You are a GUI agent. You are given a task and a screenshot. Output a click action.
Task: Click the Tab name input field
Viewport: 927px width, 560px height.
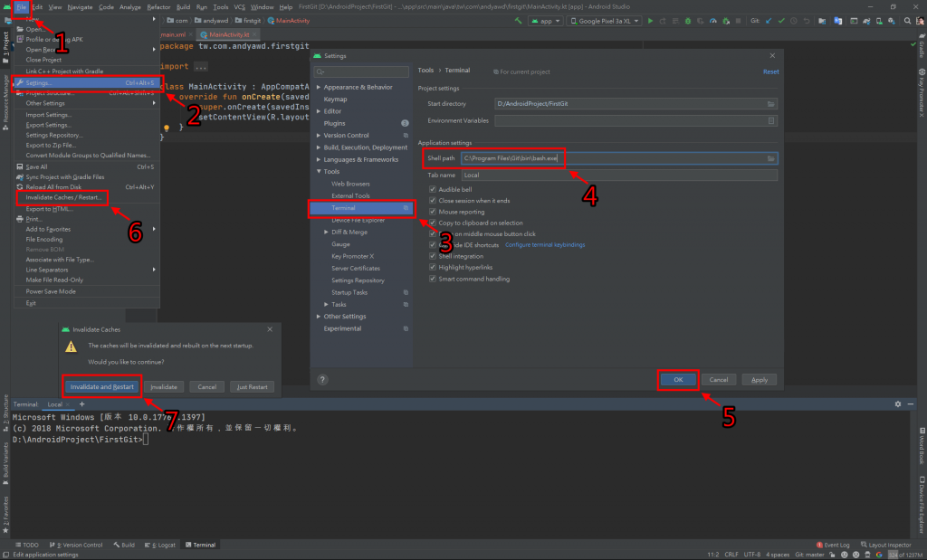pyautogui.click(x=619, y=176)
